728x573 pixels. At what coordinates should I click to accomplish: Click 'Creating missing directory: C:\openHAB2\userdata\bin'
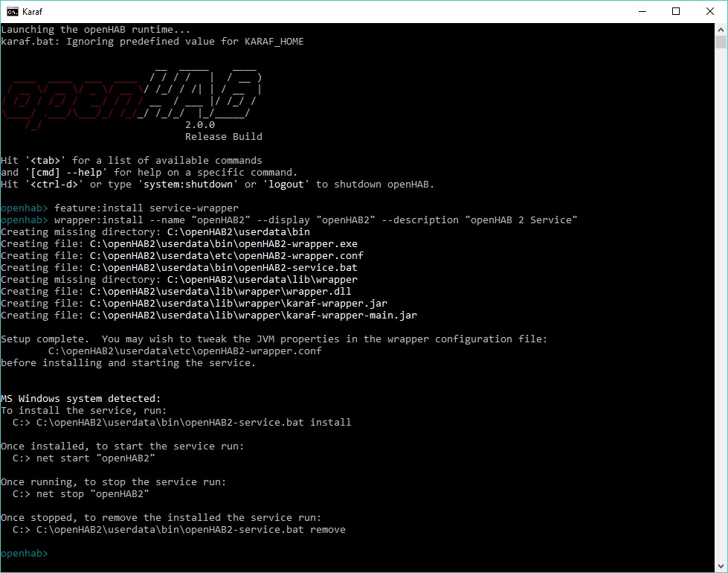[155, 232]
